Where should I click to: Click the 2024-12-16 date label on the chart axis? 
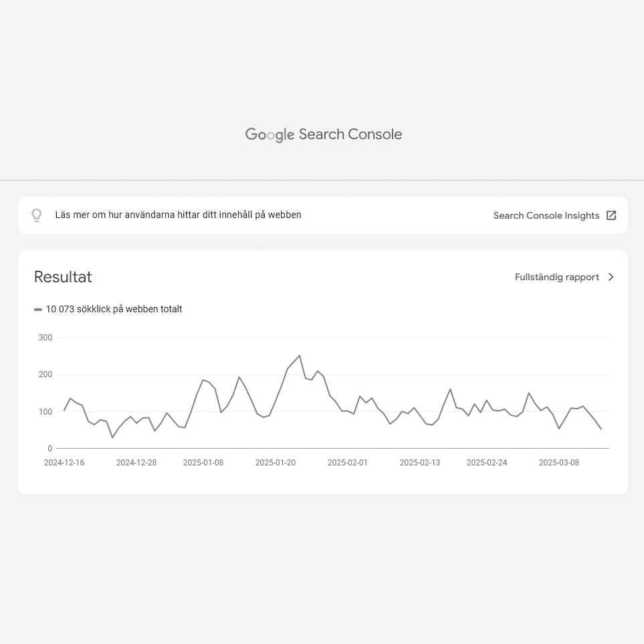pyautogui.click(x=64, y=463)
